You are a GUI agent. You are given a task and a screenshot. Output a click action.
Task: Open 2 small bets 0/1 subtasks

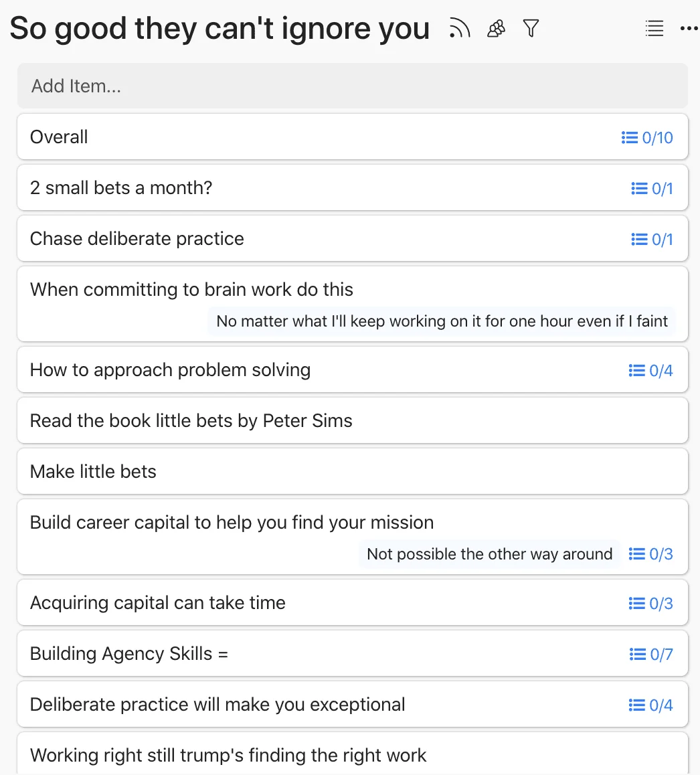(x=652, y=188)
